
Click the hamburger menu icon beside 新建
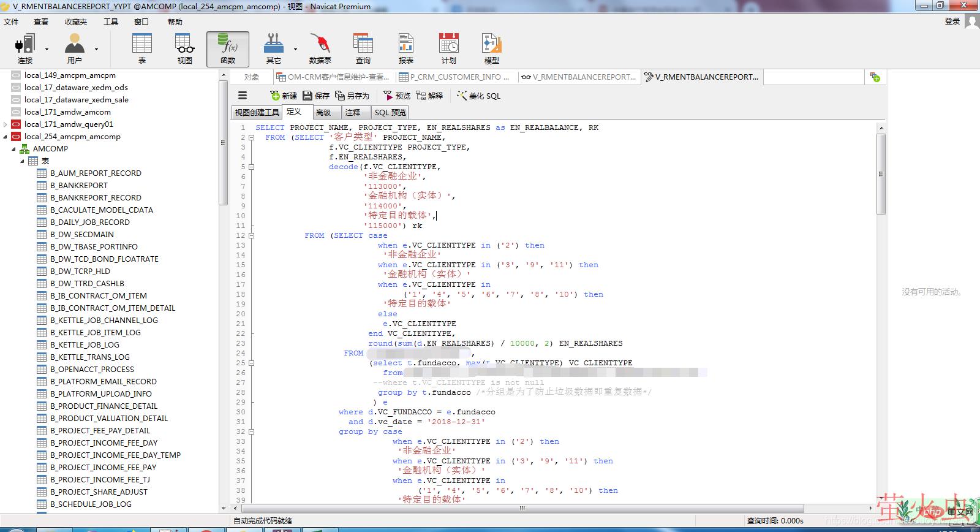(x=243, y=96)
